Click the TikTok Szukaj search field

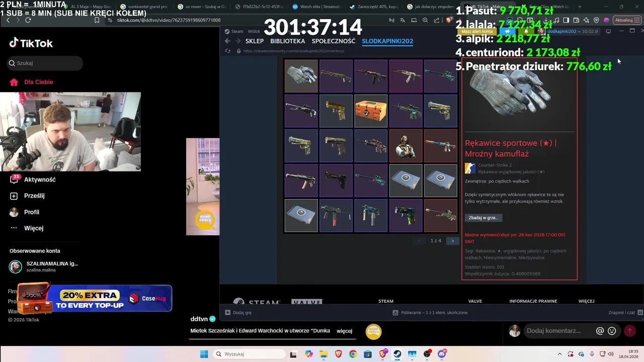(x=44, y=63)
